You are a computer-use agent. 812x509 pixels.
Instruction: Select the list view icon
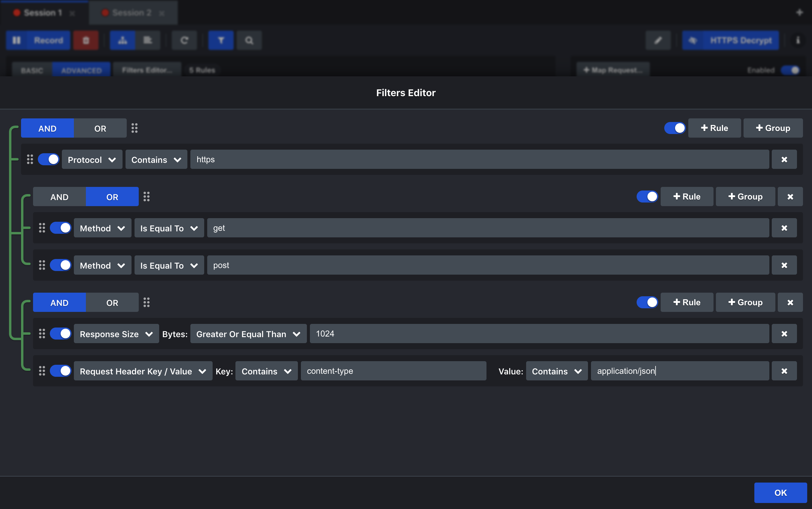click(148, 40)
